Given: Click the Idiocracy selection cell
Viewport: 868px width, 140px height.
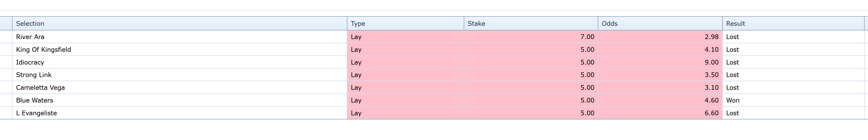Looking at the screenshot, I should (30, 62).
